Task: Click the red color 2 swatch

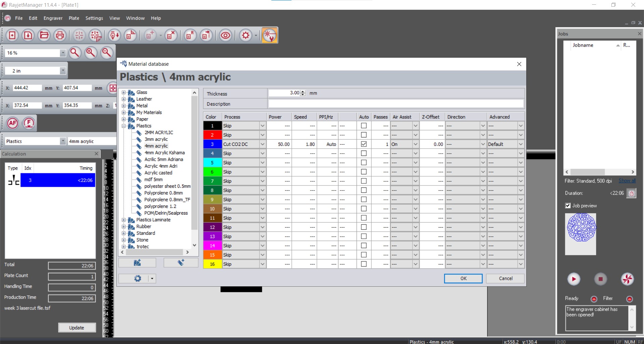Action: 212,135
